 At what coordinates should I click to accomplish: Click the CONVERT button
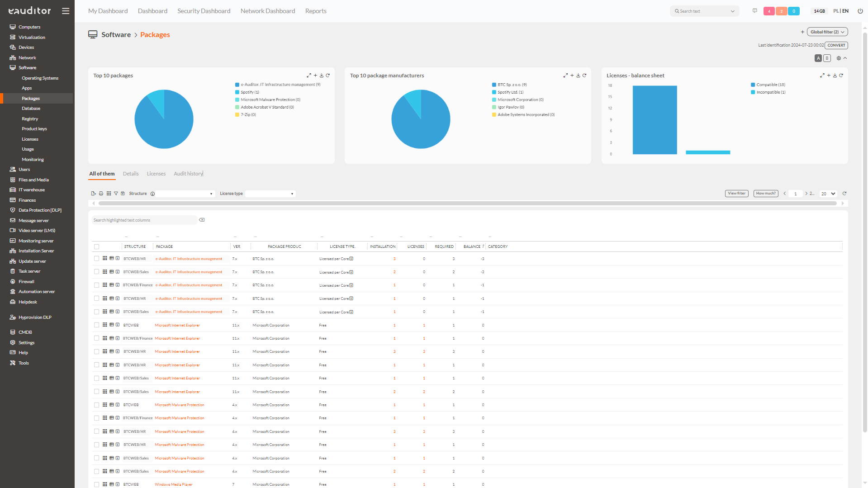[836, 45]
